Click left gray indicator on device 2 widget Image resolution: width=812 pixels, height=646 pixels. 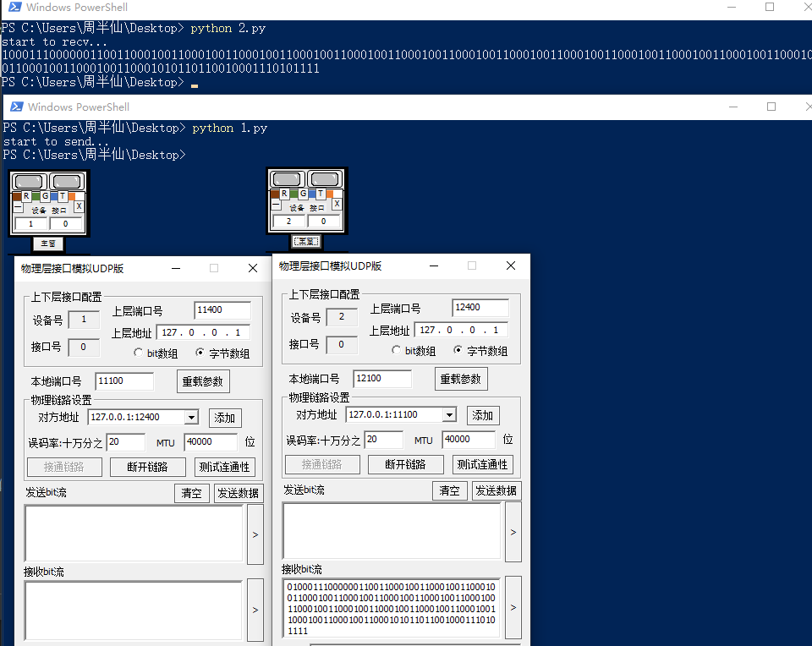pyautogui.click(x=287, y=179)
